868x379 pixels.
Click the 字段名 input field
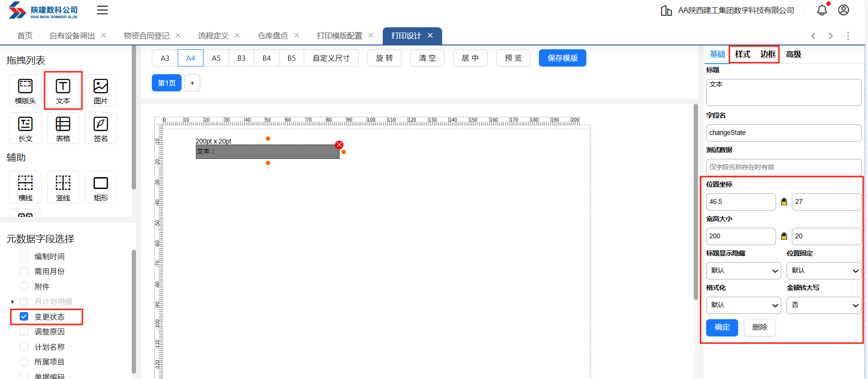pos(783,133)
